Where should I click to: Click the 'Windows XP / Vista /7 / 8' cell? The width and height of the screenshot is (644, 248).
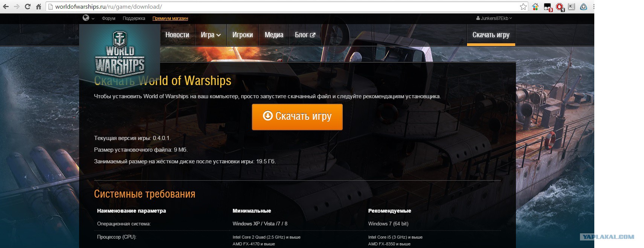point(260,224)
